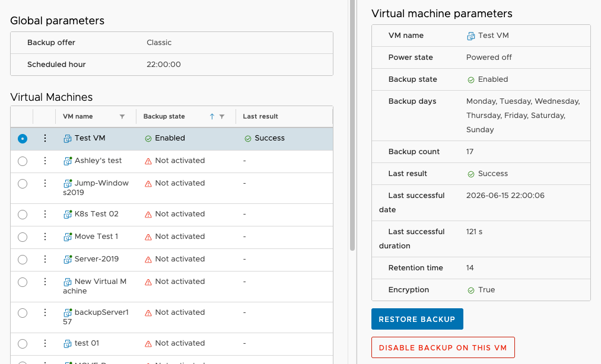This screenshot has height=364, width=601.
Task: Click the Success check icon in the Test VM row
Action: coord(248,139)
